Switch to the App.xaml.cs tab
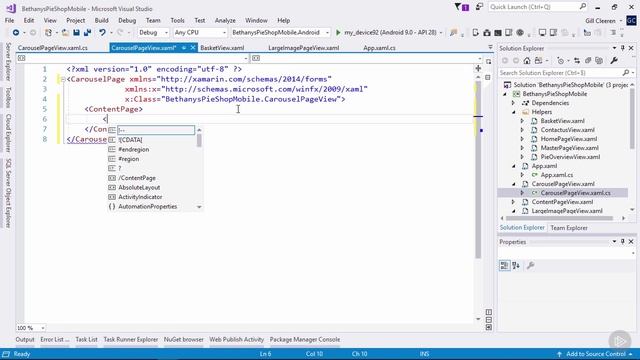640x360 pixels. [379, 48]
